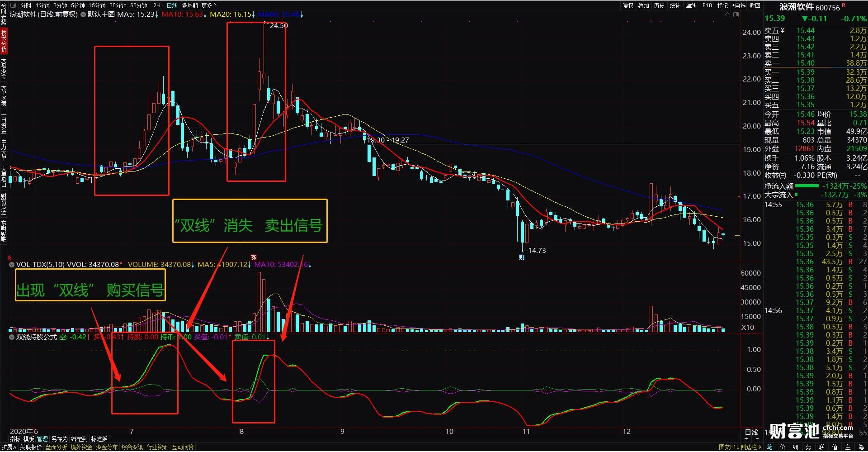
Task: Open the 综合资讯 bottom tab
Action: click(132, 447)
